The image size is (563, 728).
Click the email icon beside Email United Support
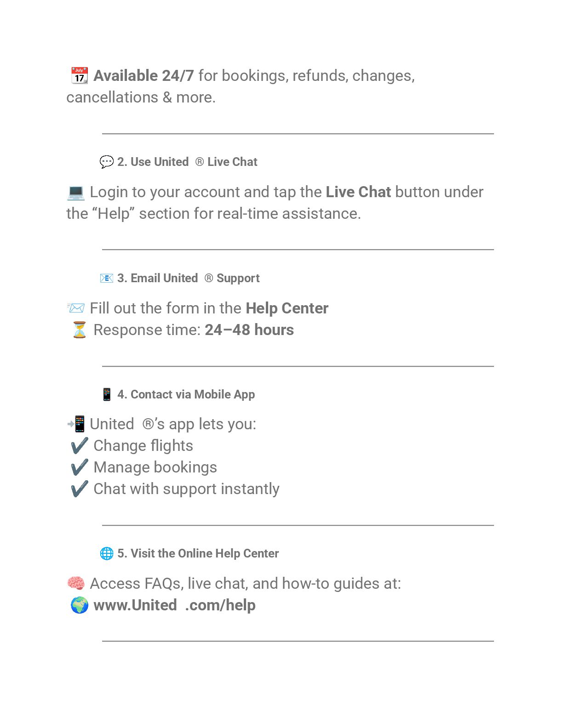pyautogui.click(x=106, y=278)
